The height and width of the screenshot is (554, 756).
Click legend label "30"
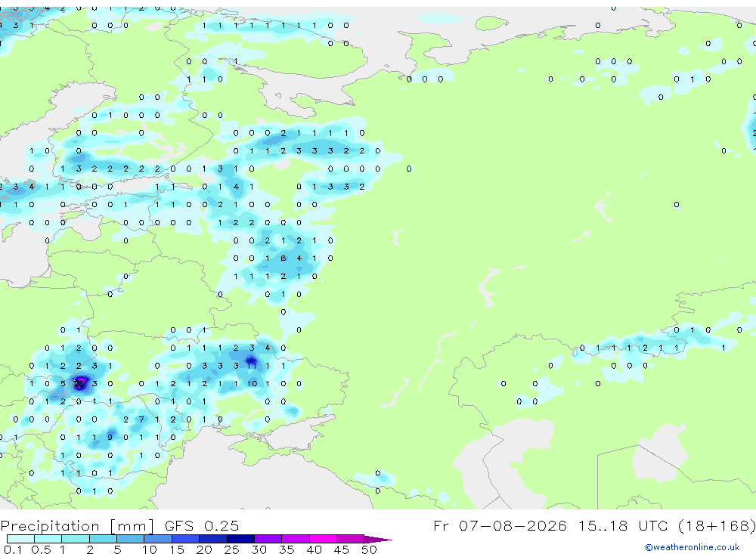point(259,549)
